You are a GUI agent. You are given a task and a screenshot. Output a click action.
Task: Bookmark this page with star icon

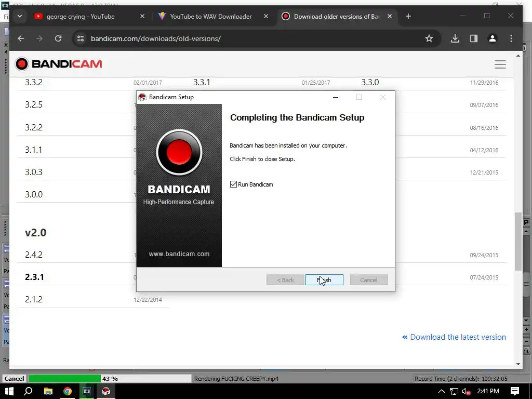point(429,38)
